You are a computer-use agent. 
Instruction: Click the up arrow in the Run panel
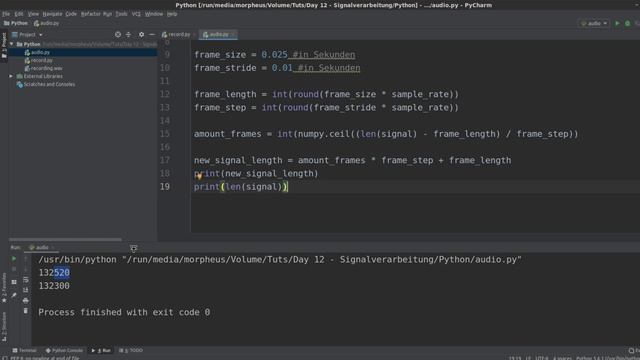(26, 259)
